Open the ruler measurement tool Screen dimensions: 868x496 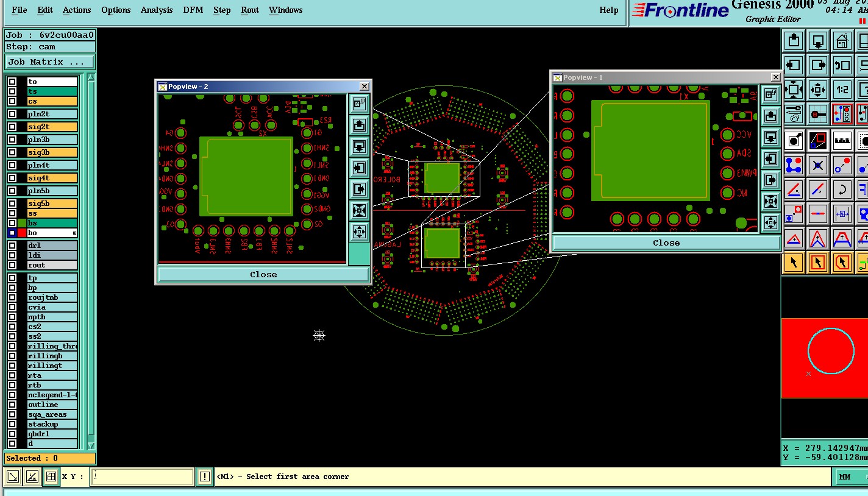tap(842, 141)
